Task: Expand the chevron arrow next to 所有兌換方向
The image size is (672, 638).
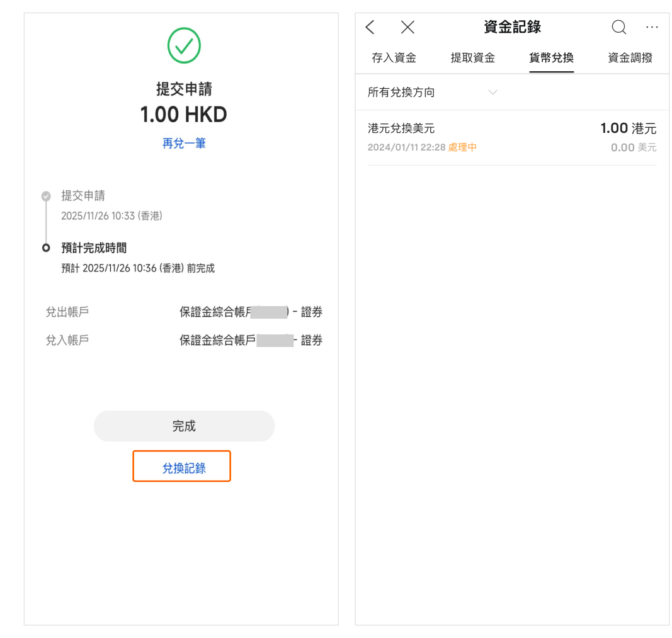Action: [493, 93]
